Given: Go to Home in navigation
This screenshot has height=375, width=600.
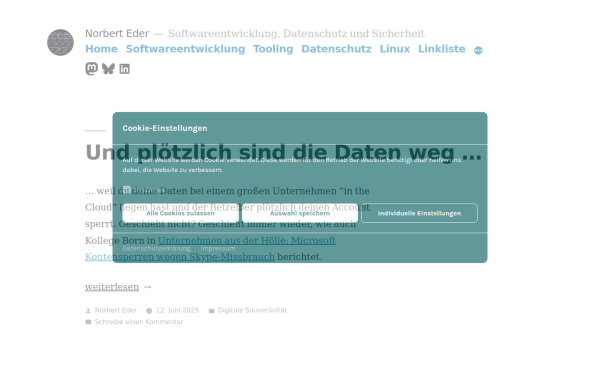Looking at the screenshot, I should coord(101,49).
